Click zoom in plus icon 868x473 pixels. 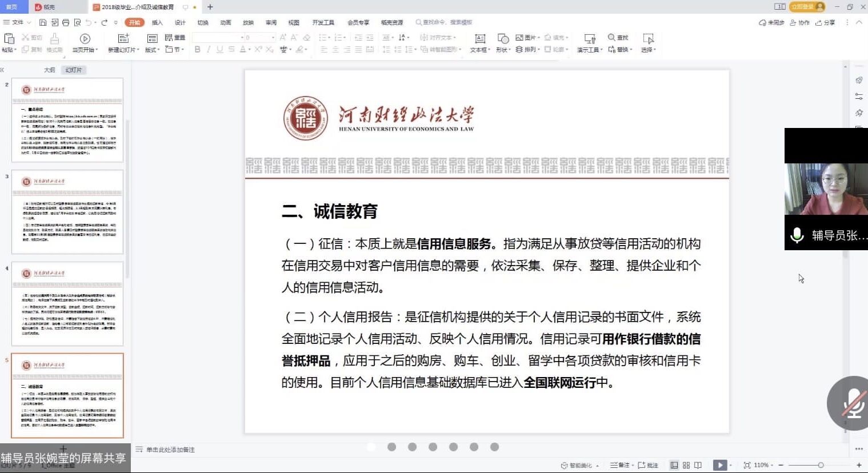(x=859, y=465)
